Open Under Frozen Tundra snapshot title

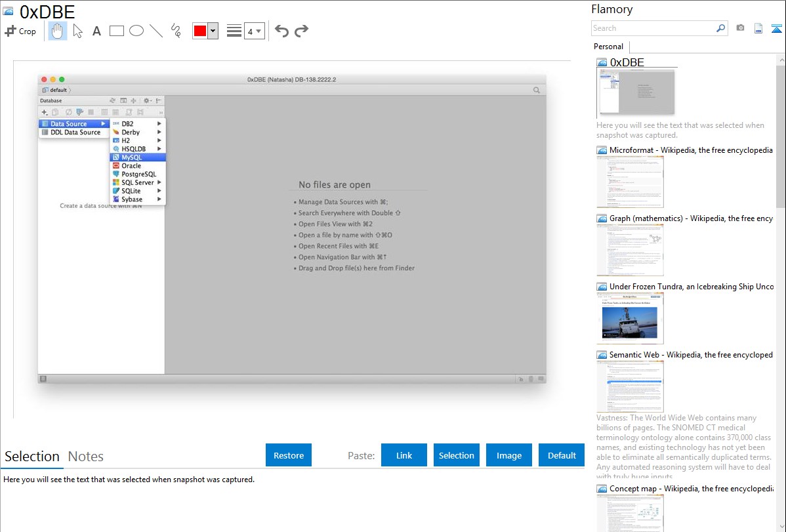tap(692, 286)
